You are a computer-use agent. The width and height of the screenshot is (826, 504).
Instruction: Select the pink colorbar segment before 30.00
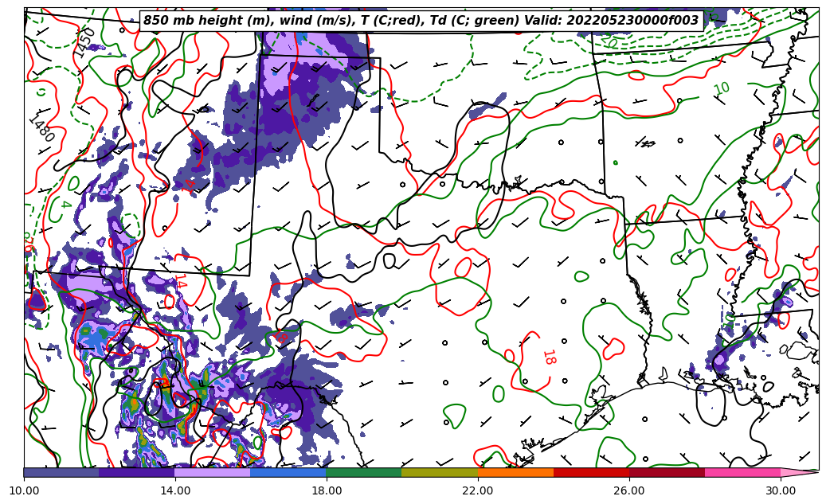(x=742, y=472)
